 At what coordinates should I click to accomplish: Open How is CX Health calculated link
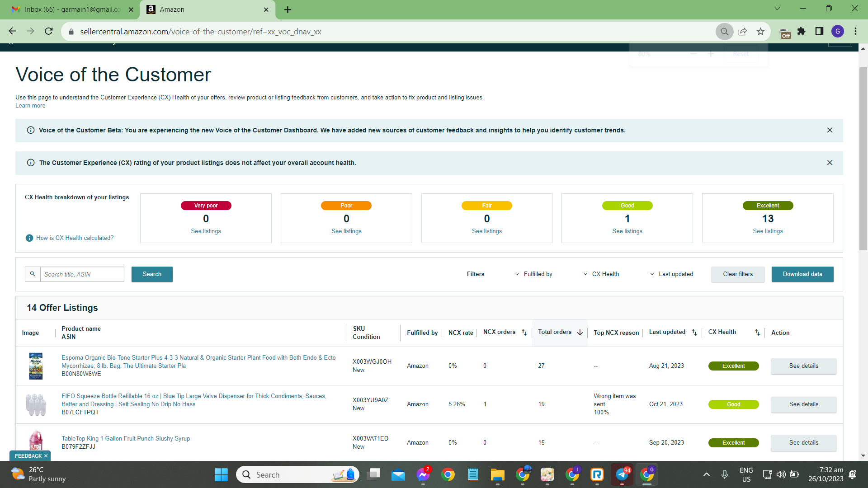point(75,238)
